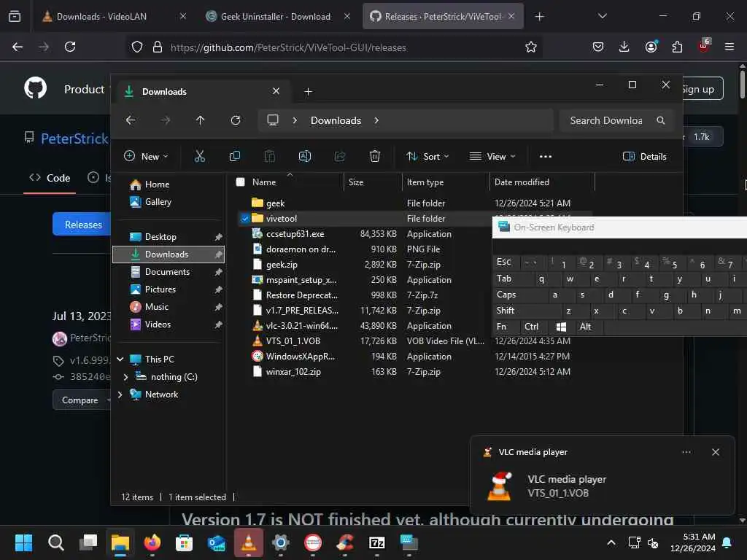Open the Microsoft Store taskbar icon

tap(184, 542)
